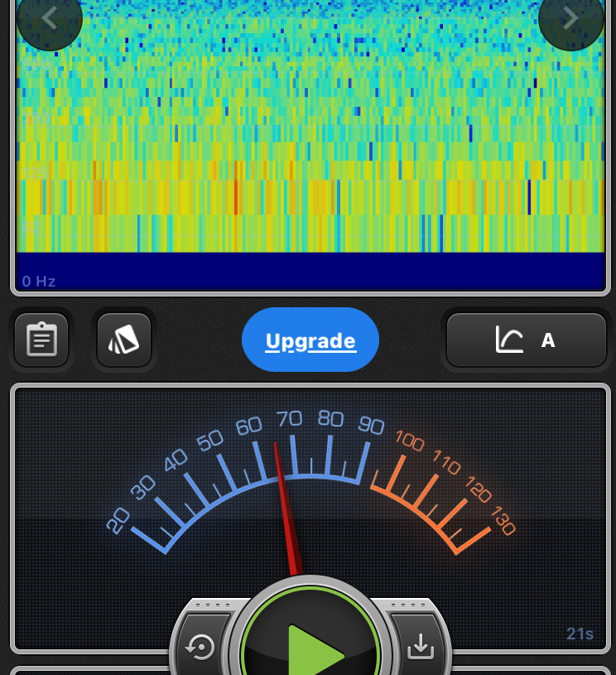The image size is (616, 675).
Task: Click the 20 mark on the gauge
Action: pos(119,519)
